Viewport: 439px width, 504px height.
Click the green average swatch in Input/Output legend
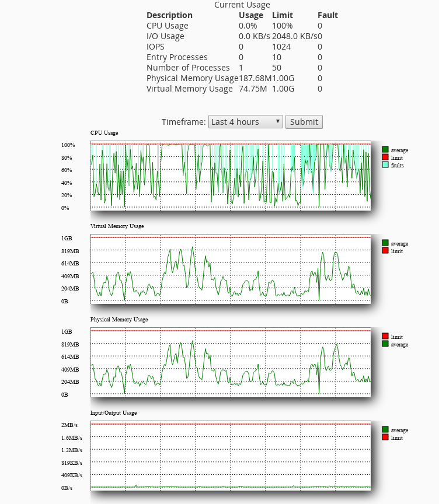click(385, 429)
